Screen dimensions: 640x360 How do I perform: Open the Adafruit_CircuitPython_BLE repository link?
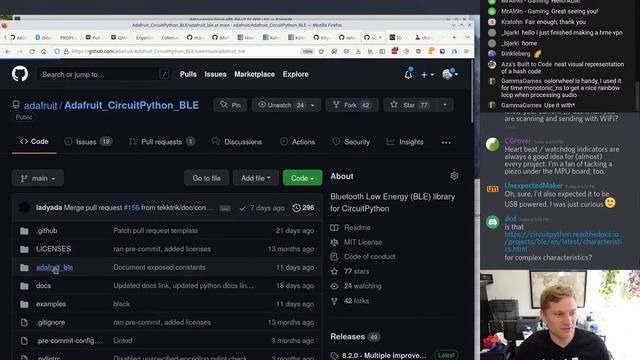coord(131,105)
